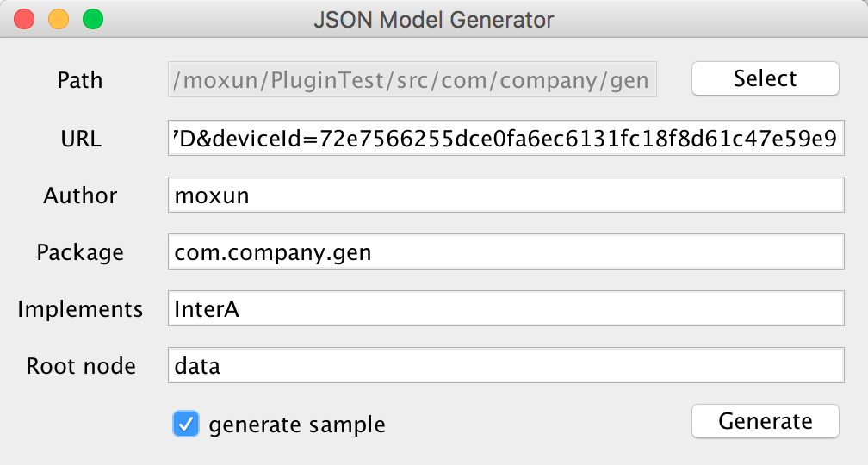This screenshot has width=868, height=465.
Task: Click the greyed-out Path text field
Action: [x=412, y=80]
